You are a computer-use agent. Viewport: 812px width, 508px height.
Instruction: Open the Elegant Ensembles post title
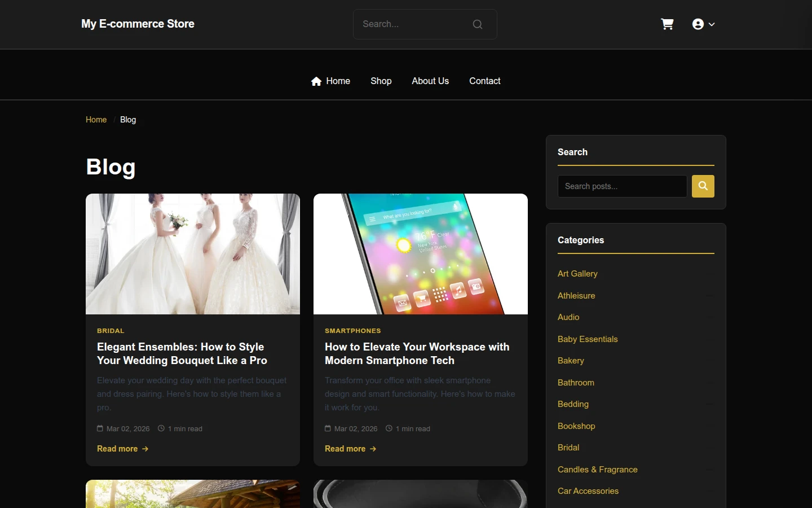click(182, 354)
